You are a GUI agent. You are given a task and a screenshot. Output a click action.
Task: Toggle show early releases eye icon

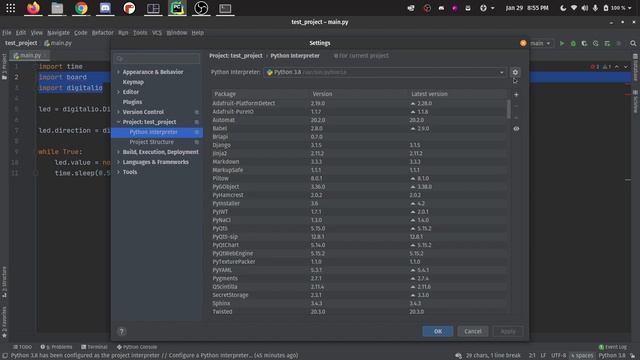(516, 129)
